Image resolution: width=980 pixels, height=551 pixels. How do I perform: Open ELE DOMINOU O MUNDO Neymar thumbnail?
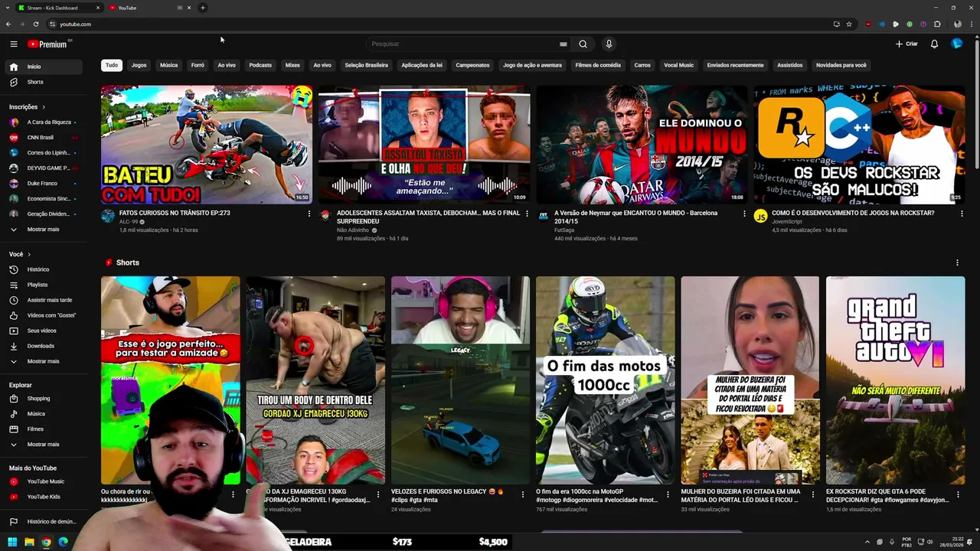[642, 145]
